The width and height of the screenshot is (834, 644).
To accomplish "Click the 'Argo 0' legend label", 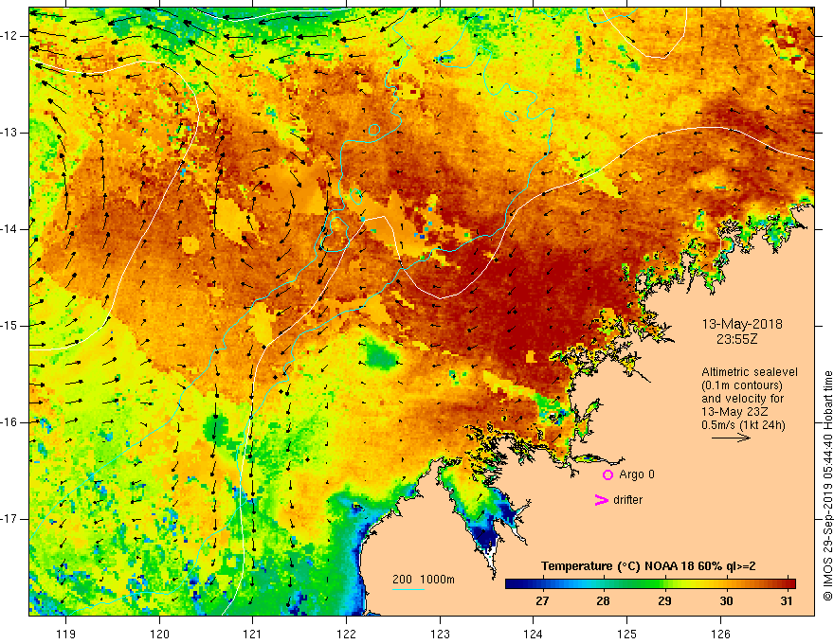I will (637, 474).
